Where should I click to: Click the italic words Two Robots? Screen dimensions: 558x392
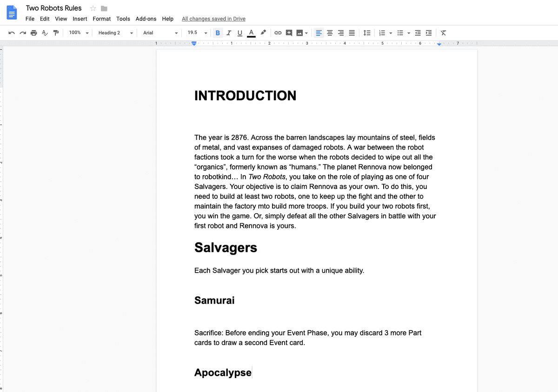click(x=267, y=177)
